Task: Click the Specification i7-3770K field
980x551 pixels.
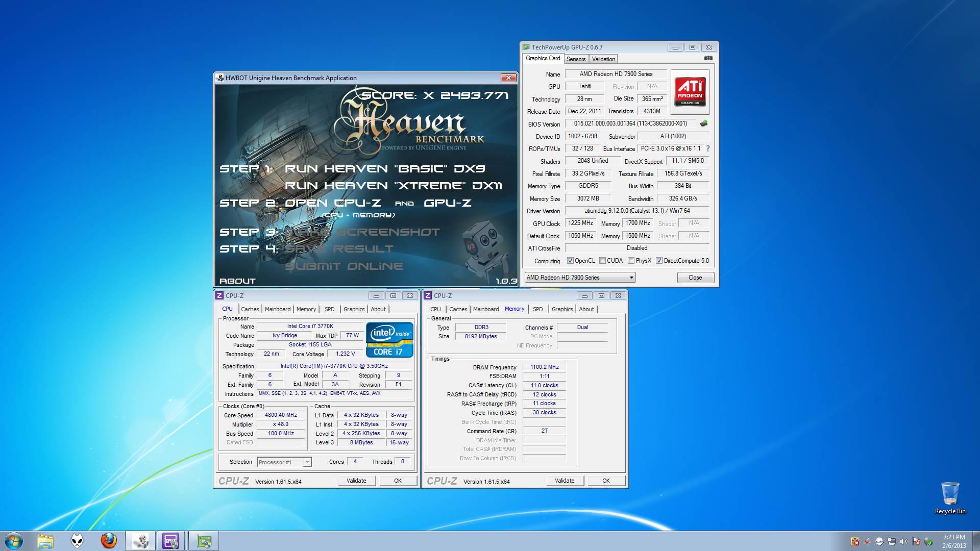Action: coord(334,366)
